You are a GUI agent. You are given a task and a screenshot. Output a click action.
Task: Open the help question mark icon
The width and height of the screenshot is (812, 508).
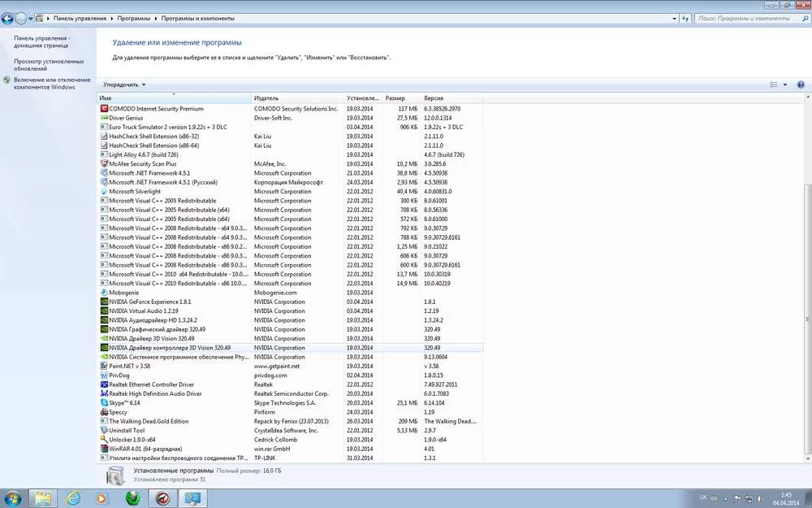click(801, 85)
